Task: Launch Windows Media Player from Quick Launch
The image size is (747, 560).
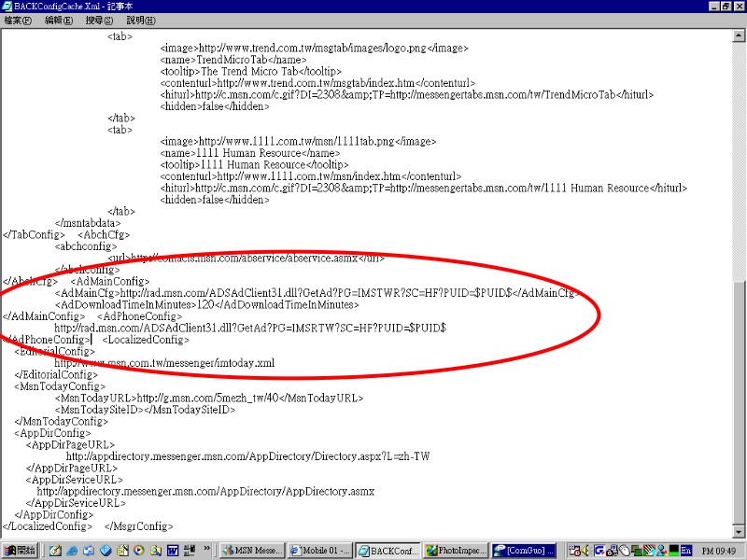Action: 139,551
